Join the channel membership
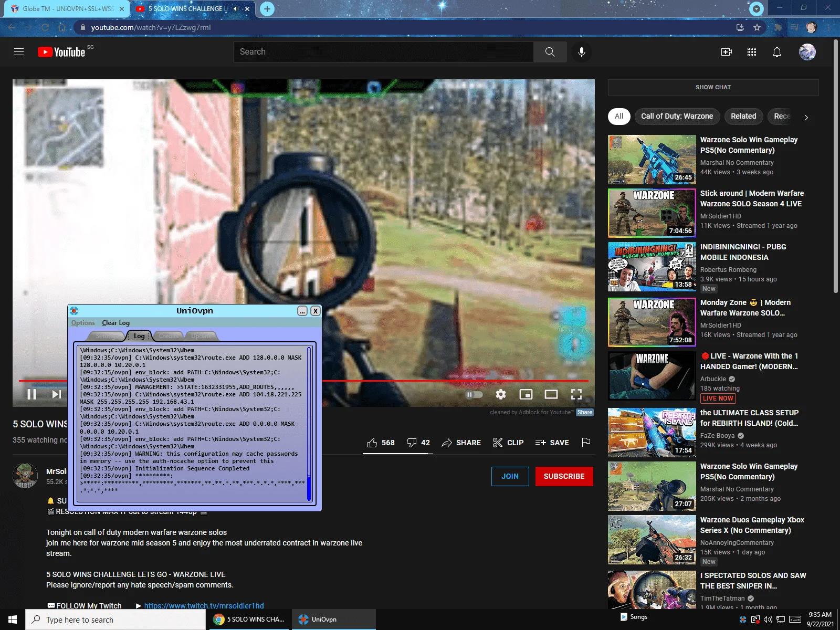The image size is (840, 630). pos(510,476)
